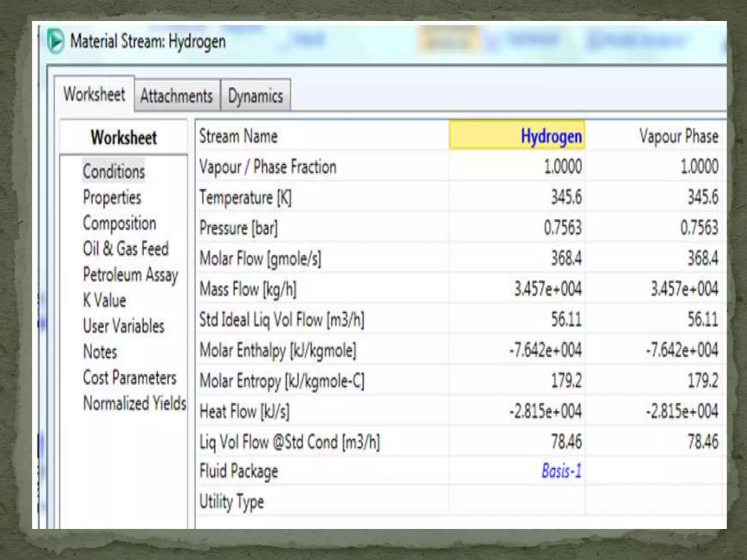
Task: Click the empty Utility Type cell for Hydrogen
Action: 517,501
